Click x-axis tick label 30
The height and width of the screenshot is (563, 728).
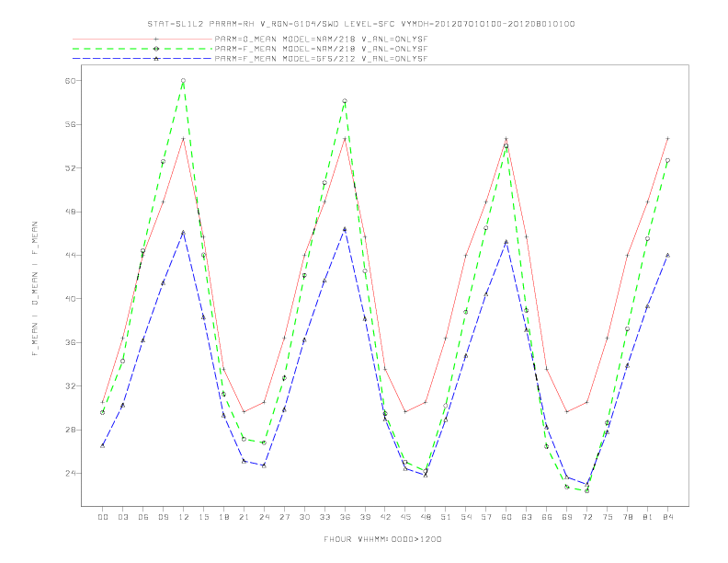pyautogui.click(x=304, y=517)
